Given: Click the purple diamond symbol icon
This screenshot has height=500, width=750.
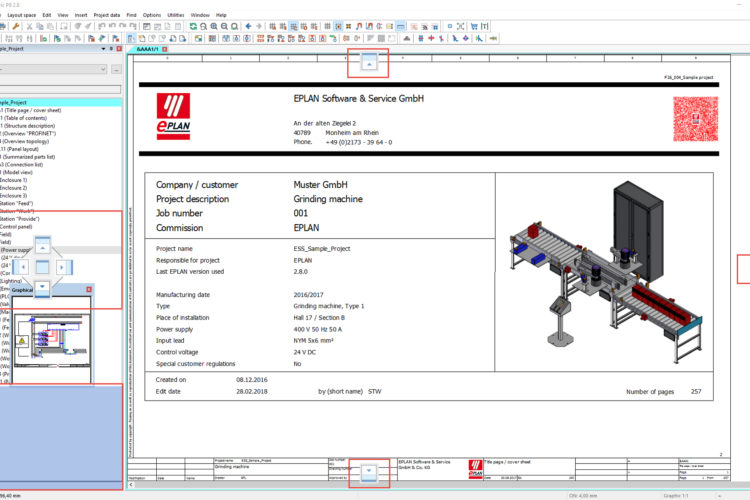Looking at the screenshot, I should [465, 38].
